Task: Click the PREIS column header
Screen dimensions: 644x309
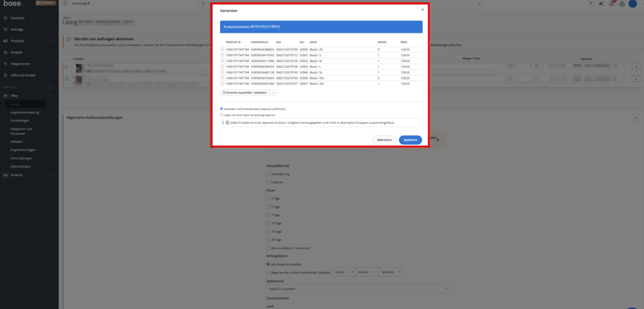Action: [404, 42]
